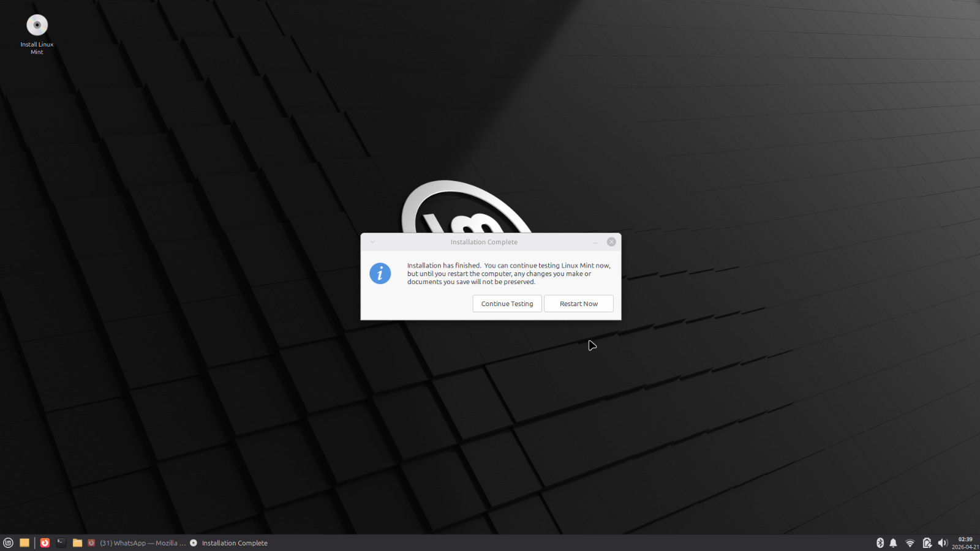The width and height of the screenshot is (980, 551).
Task: Open the Install Linux Mint desktop icon
Action: [37, 26]
